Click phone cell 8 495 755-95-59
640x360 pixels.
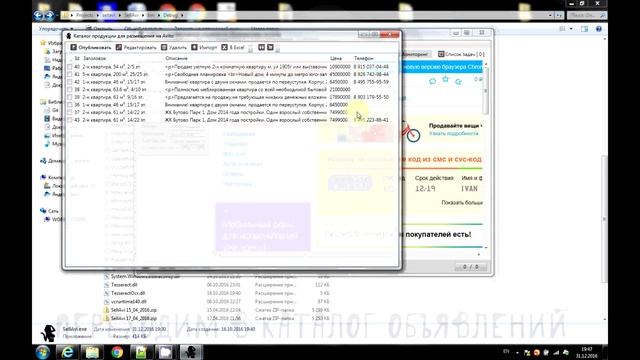point(371,82)
